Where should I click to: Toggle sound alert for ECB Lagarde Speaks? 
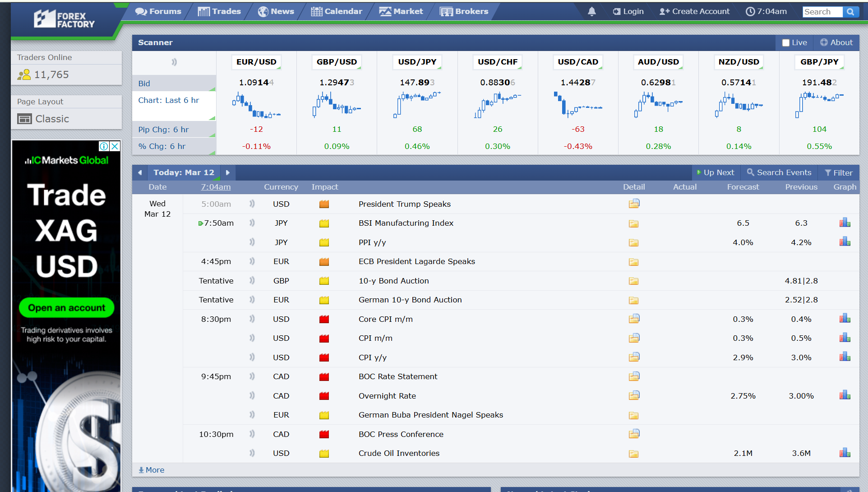click(252, 261)
